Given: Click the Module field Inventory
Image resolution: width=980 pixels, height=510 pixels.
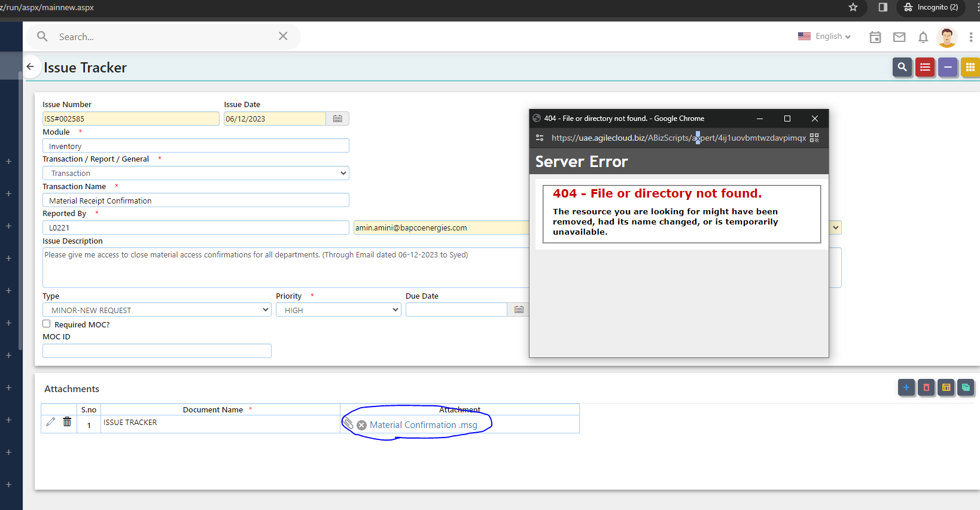Looking at the screenshot, I should [196, 146].
